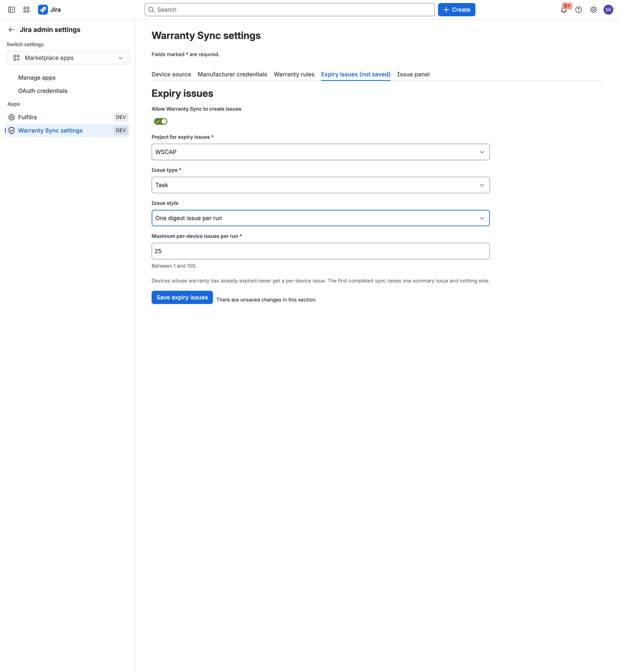Image resolution: width=620 pixels, height=672 pixels.
Task: Open the notifications bell
Action: click(564, 10)
